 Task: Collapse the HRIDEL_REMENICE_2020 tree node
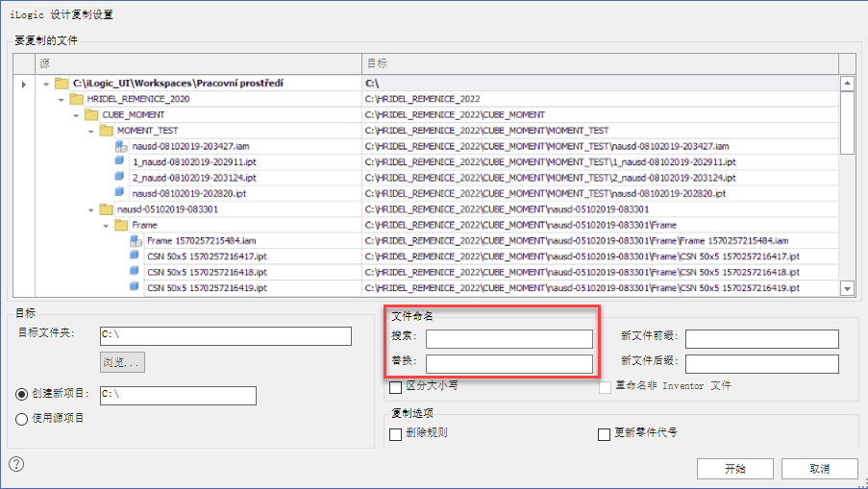click(x=62, y=100)
